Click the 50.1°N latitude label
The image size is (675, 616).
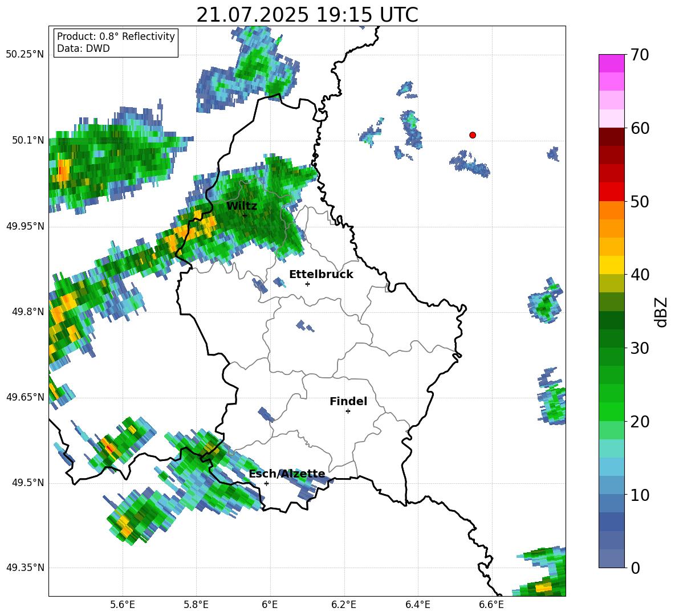[x=27, y=140]
